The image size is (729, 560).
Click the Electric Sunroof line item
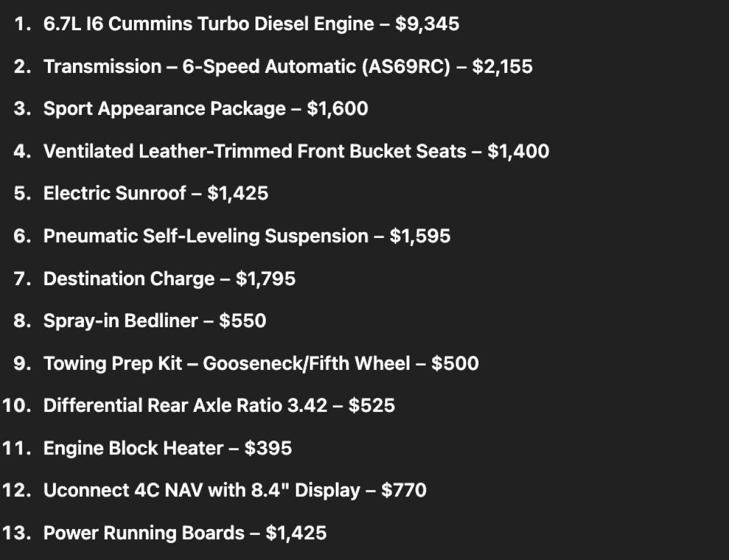156,194
